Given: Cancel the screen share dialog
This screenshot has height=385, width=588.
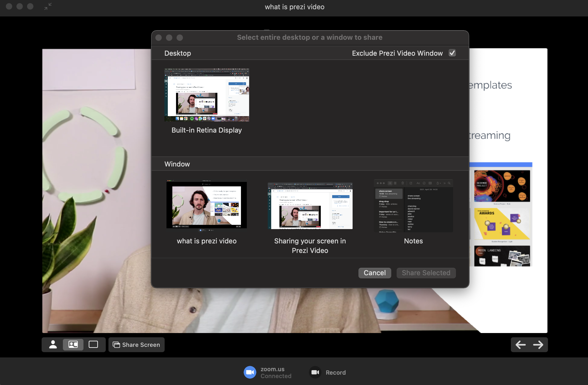Looking at the screenshot, I should click(x=375, y=273).
